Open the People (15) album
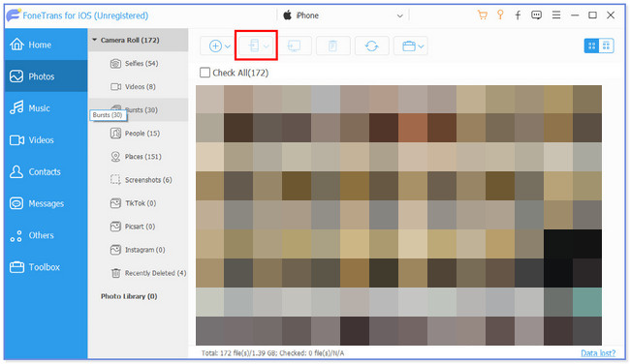The width and height of the screenshot is (630, 364). [139, 134]
